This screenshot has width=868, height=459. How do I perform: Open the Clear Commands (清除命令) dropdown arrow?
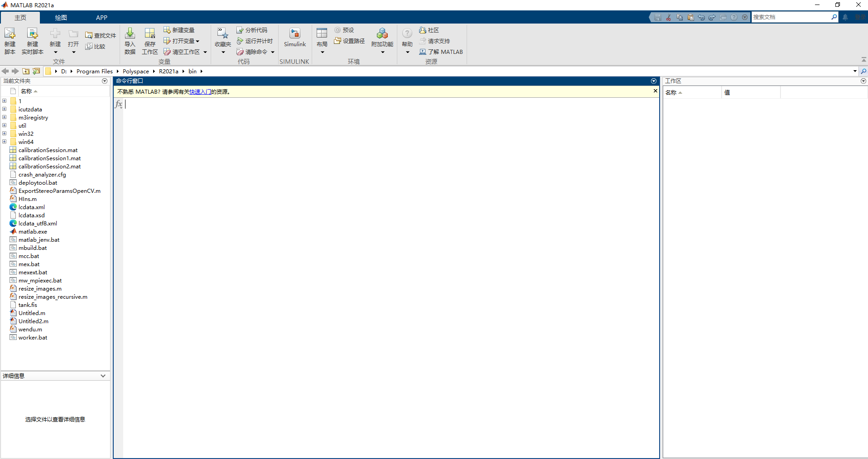(273, 52)
